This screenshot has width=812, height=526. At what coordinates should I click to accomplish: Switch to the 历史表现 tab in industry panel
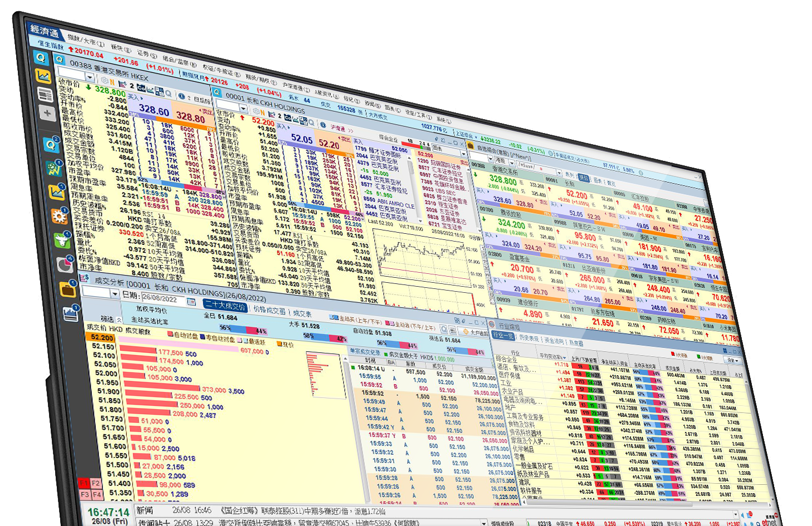point(529,338)
